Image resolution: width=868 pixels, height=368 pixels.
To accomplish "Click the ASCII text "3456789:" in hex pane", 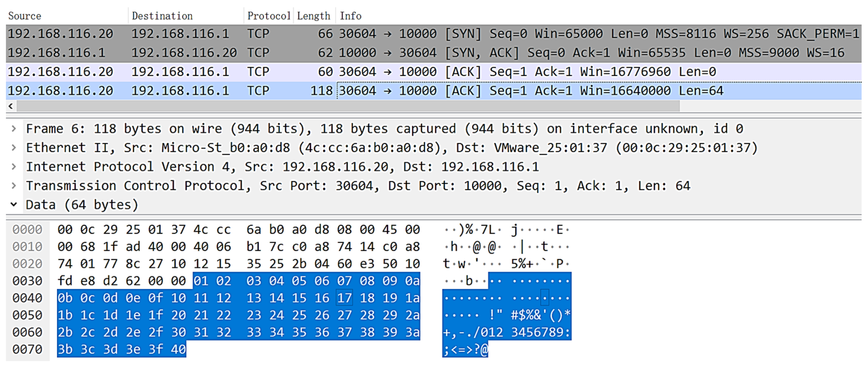I will (540, 332).
